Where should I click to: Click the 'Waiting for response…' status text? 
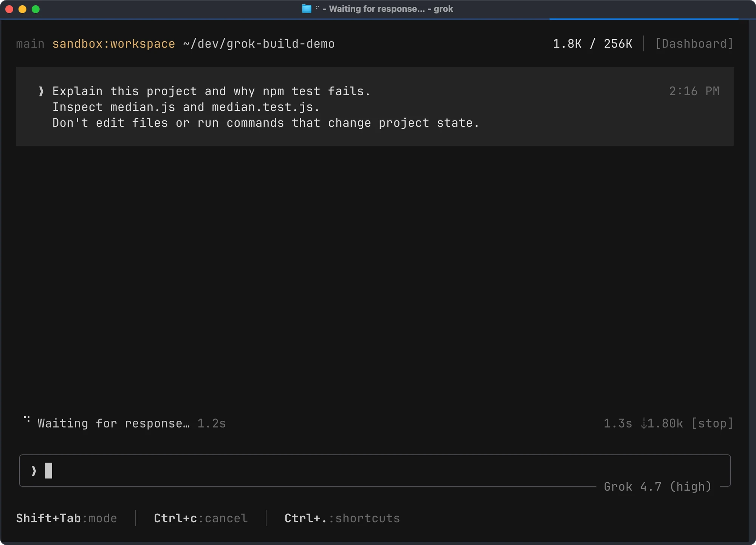click(x=114, y=423)
